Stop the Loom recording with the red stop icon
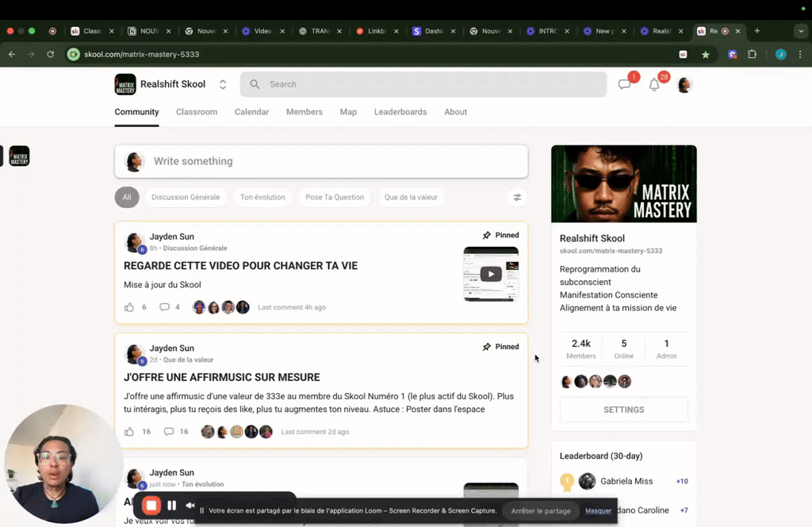 [x=151, y=505]
